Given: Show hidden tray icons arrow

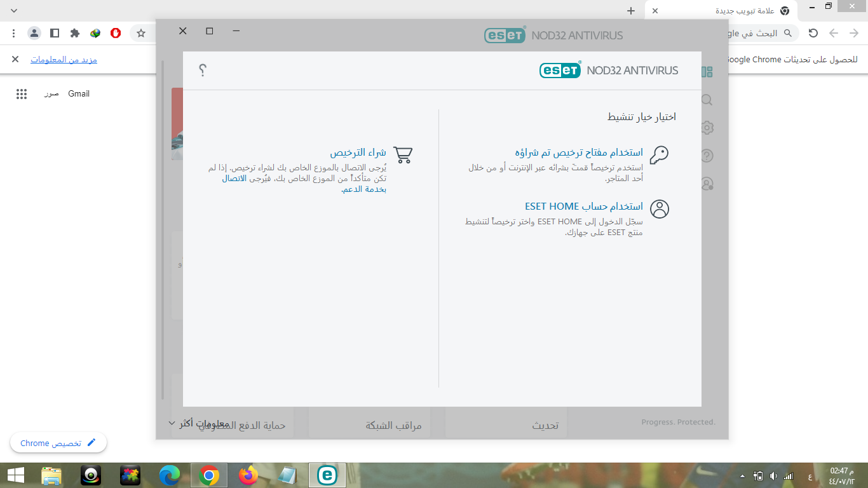Looking at the screenshot, I should point(742,476).
